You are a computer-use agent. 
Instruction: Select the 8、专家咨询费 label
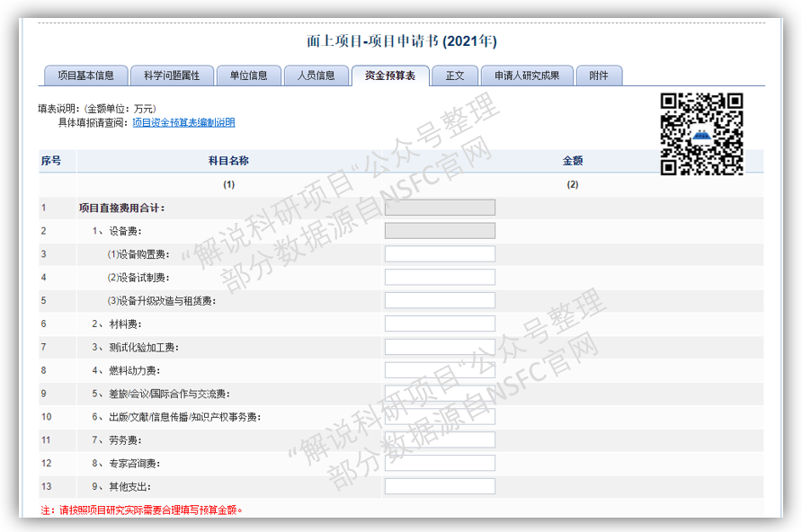[126, 464]
